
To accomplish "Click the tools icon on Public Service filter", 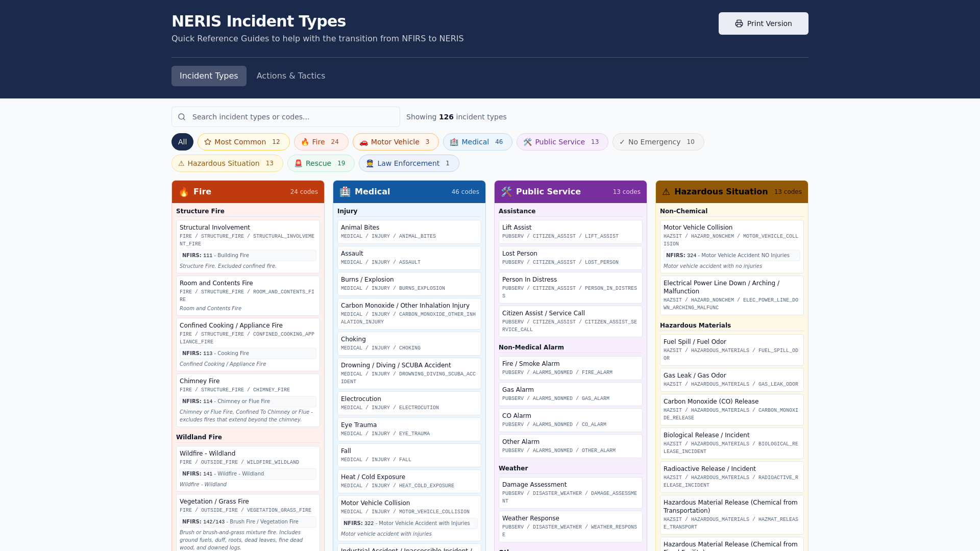I will coord(528,142).
